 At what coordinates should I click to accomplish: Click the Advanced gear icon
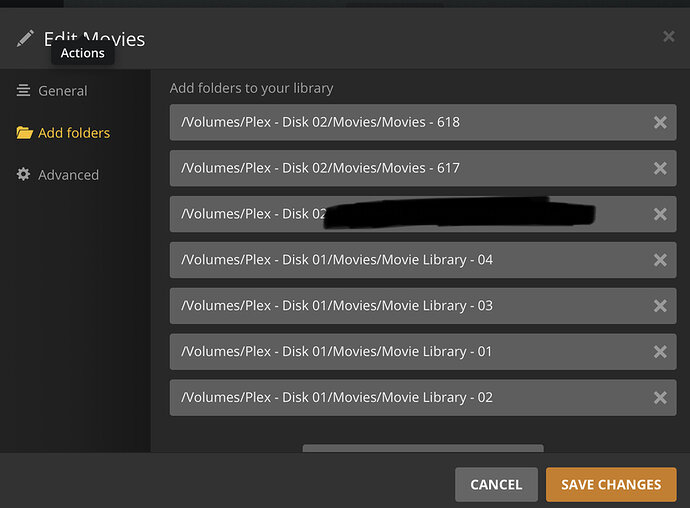(23, 174)
